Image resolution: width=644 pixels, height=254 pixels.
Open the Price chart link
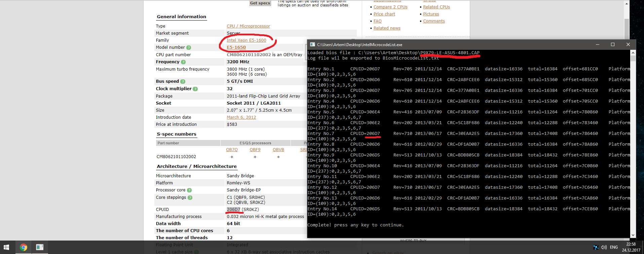point(384,14)
